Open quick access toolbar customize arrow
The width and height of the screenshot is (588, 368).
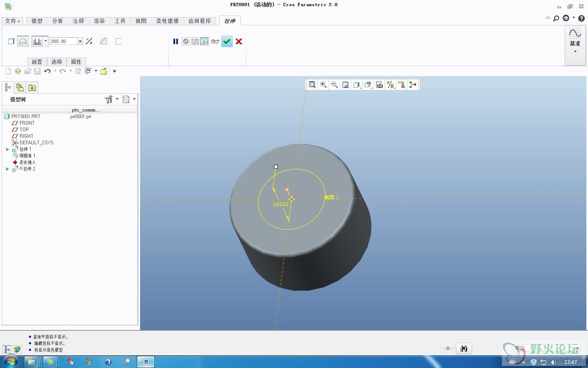click(x=114, y=71)
